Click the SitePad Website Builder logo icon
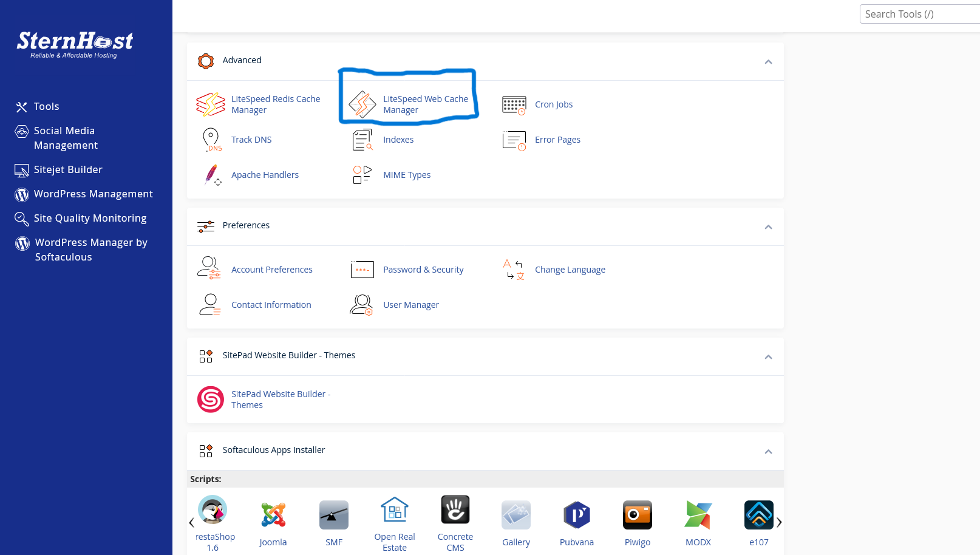The height and width of the screenshot is (555, 980). pyautogui.click(x=211, y=400)
